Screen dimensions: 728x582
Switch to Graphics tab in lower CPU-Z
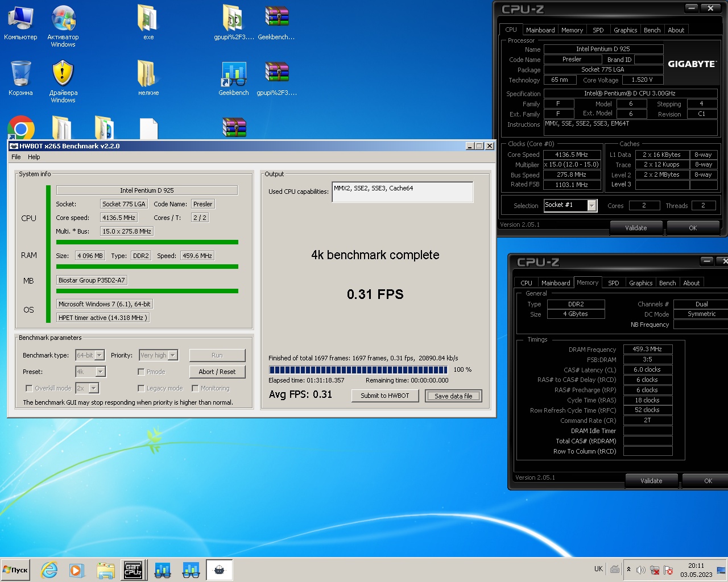[x=641, y=283]
